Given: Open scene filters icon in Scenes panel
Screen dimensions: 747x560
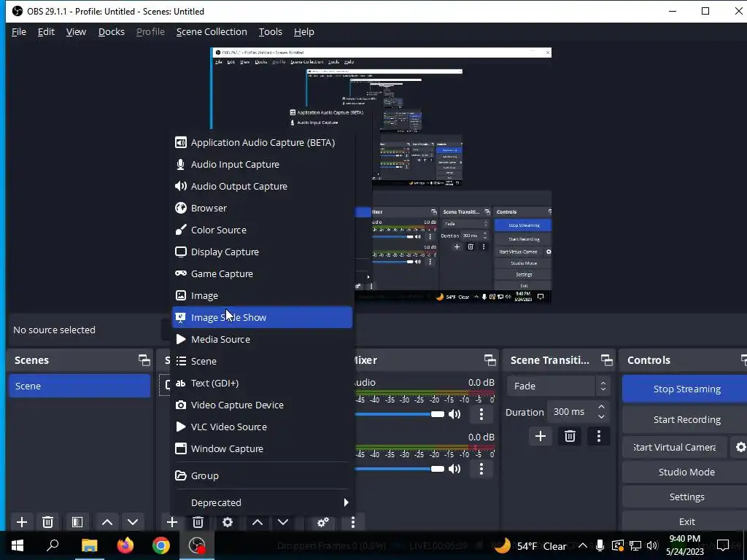Looking at the screenshot, I should [x=77, y=522].
